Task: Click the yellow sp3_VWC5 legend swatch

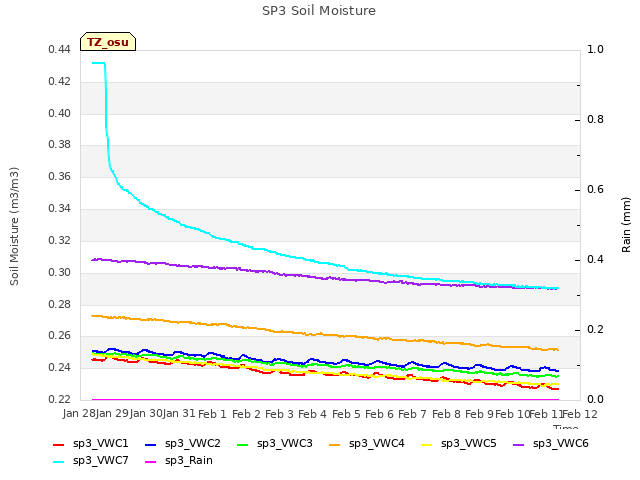Action: 427,444
